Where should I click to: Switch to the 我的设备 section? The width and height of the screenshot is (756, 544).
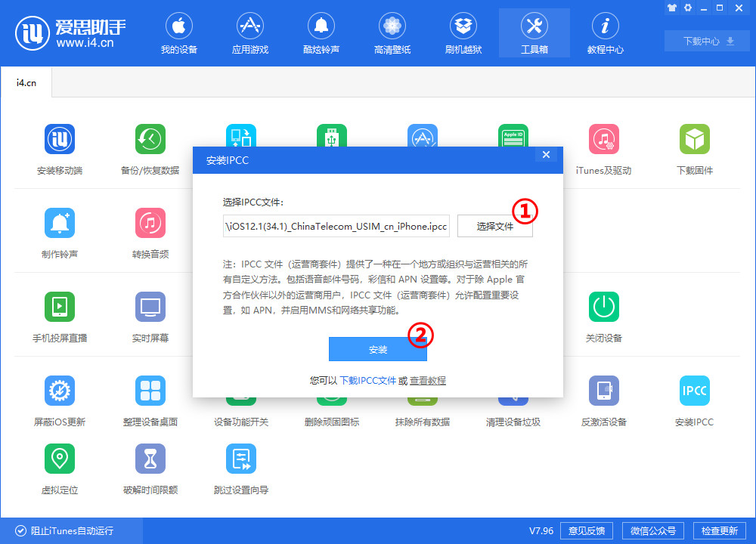pyautogui.click(x=179, y=32)
